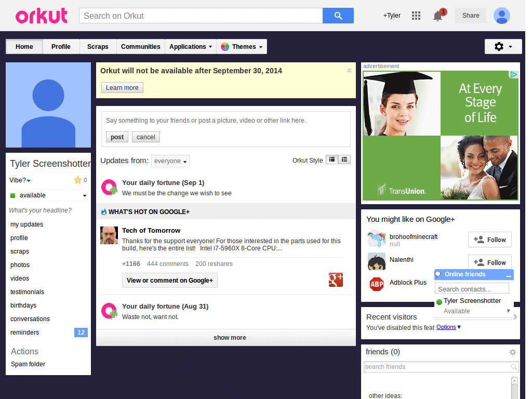Follow Nalenthi

coord(489,262)
